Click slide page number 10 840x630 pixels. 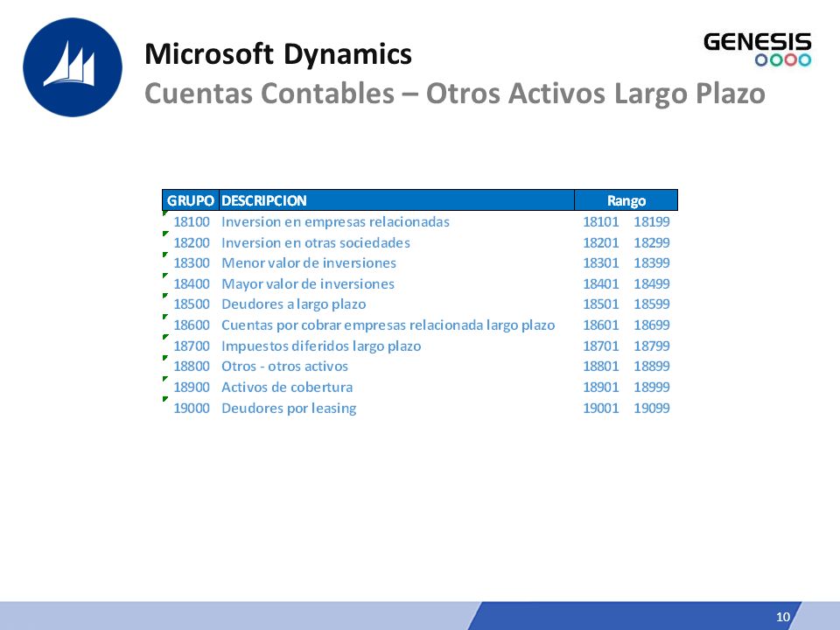pyautogui.click(x=782, y=617)
